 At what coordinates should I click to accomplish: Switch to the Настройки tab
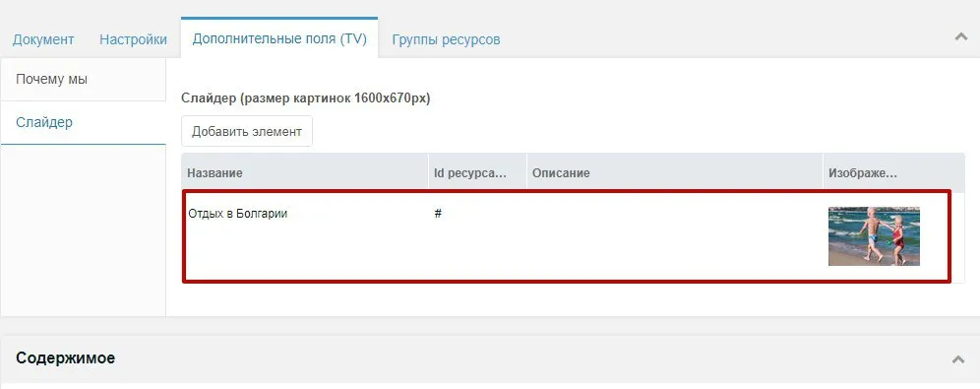coord(133,39)
